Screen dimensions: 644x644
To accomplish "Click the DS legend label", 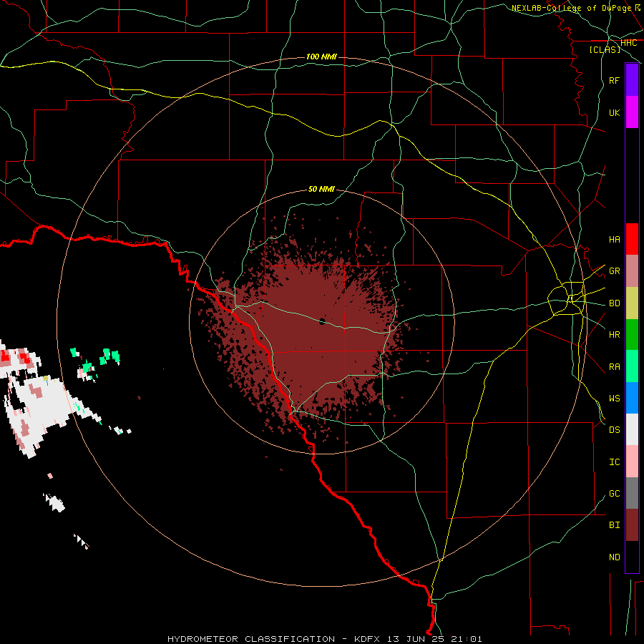I will click(615, 429).
